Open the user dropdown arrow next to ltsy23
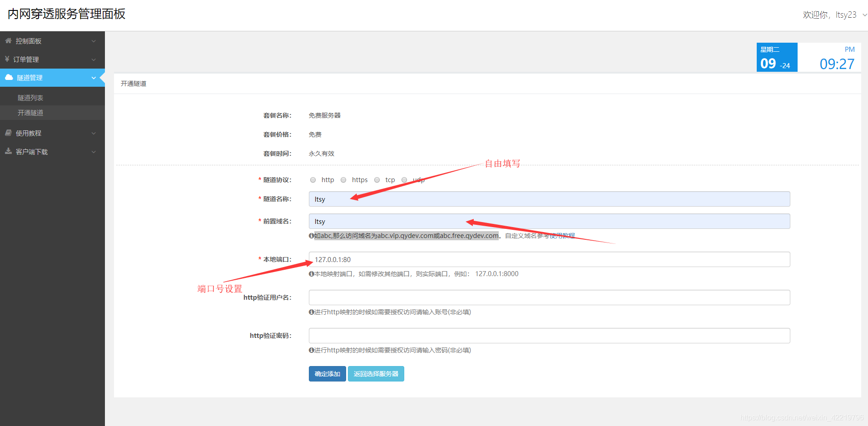868x426 pixels. pyautogui.click(x=864, y=15)
